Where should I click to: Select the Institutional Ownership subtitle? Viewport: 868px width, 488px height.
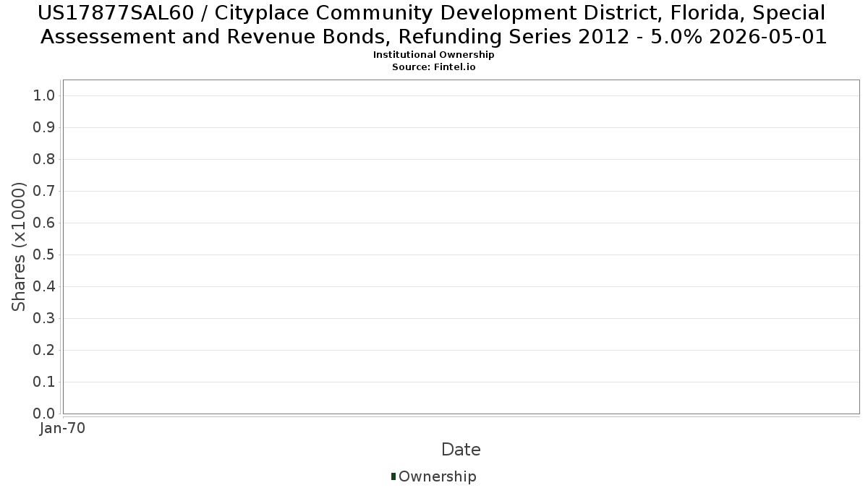point(433,55)
